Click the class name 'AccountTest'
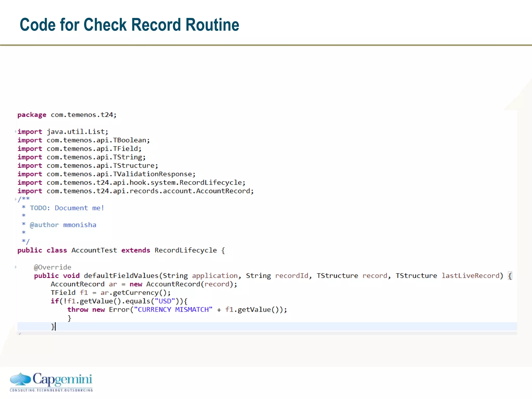This screenshot has height=399, width=532. coord(94,250)
